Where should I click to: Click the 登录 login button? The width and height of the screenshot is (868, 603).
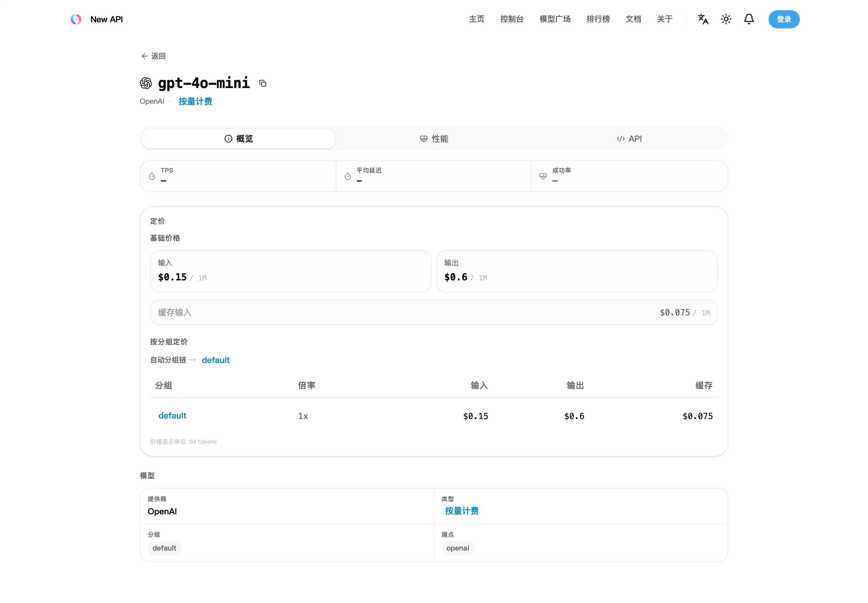click(784, 19)
